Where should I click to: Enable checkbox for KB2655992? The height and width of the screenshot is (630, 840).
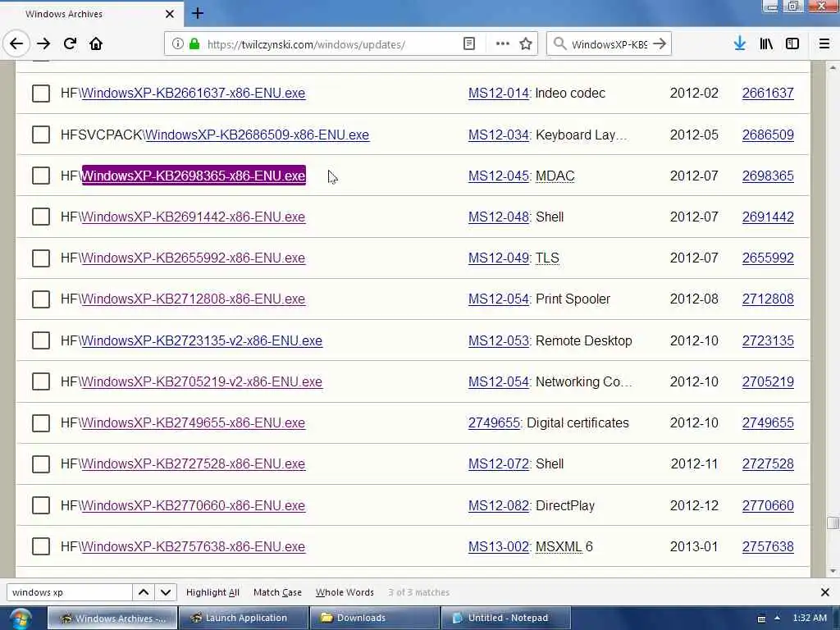41,258
